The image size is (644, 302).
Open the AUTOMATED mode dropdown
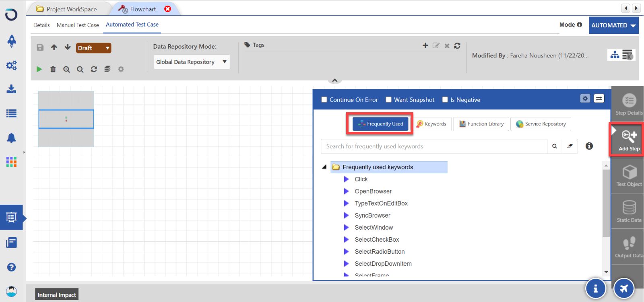[613, 25]
